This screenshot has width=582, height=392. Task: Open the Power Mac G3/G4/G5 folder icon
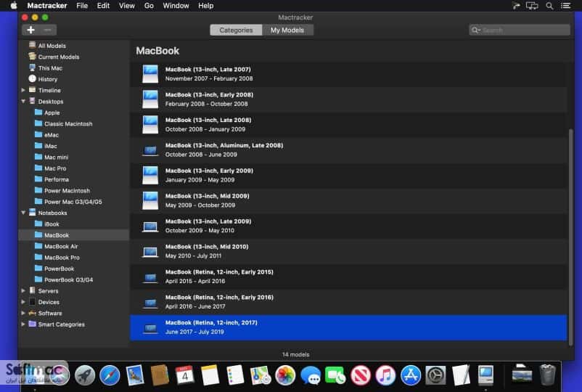coord(38,201)
